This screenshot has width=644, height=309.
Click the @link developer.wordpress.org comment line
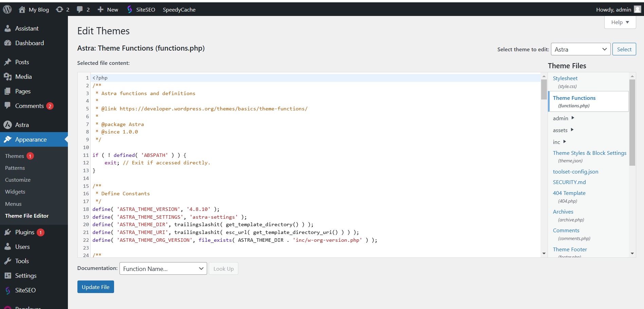pos(201,109)
